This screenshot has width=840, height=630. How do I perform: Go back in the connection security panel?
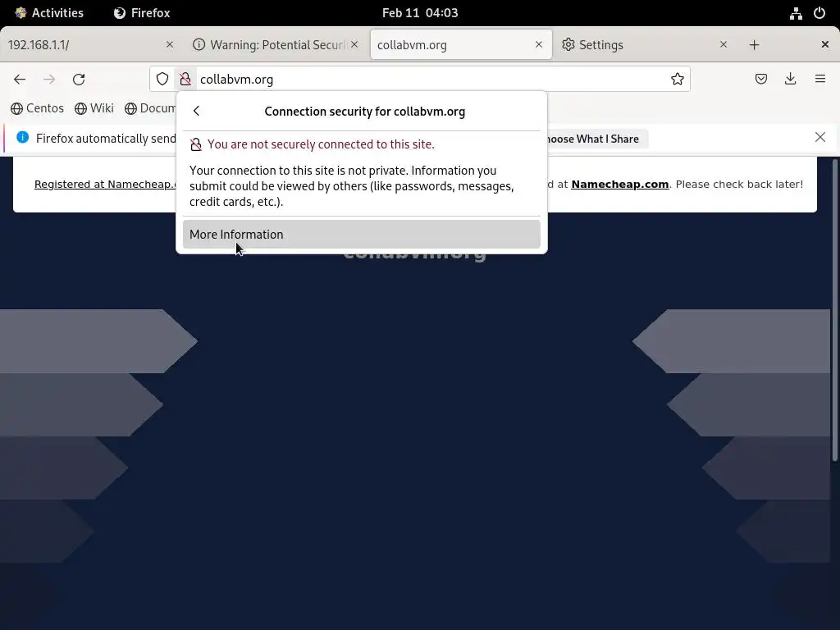point(197,111)
